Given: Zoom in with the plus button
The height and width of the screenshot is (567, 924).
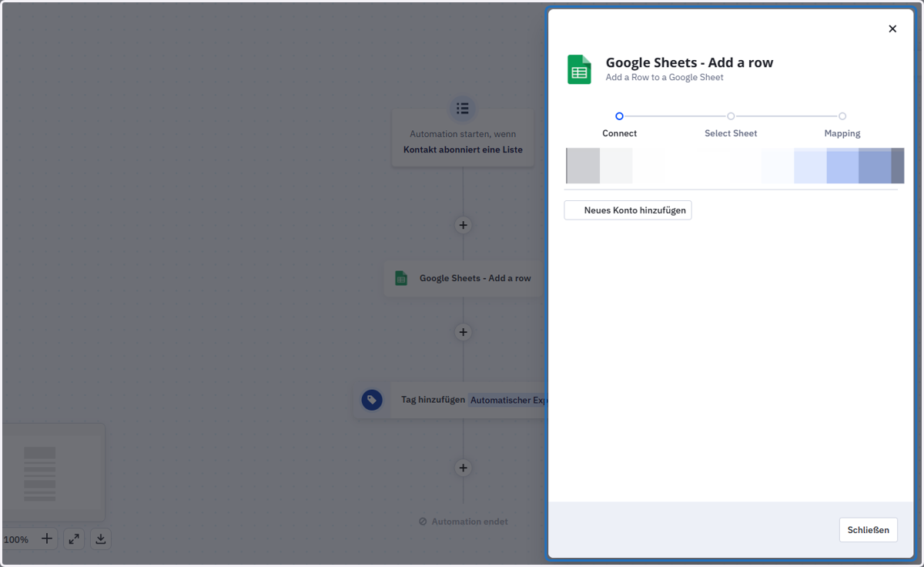Looking at the screenshot, I should point(47,538).
